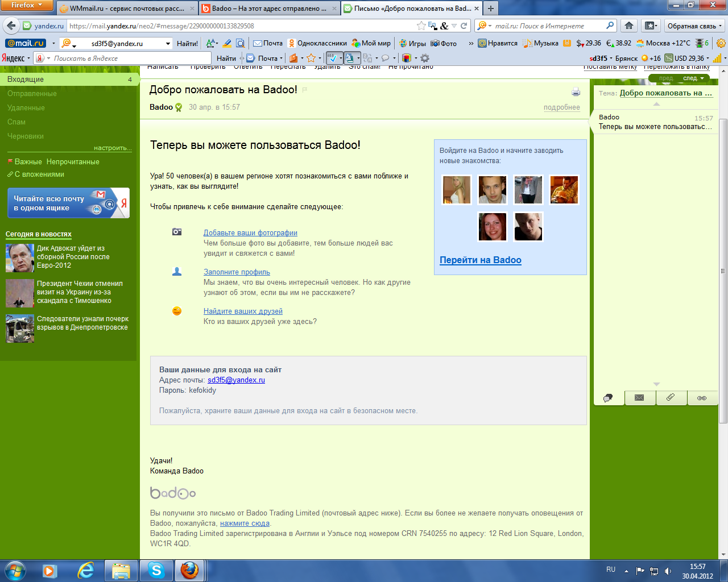Screen dimensions: 728x582
Task: Open Игры on the Mail.ru toolbar
Action: click(413, 43)
